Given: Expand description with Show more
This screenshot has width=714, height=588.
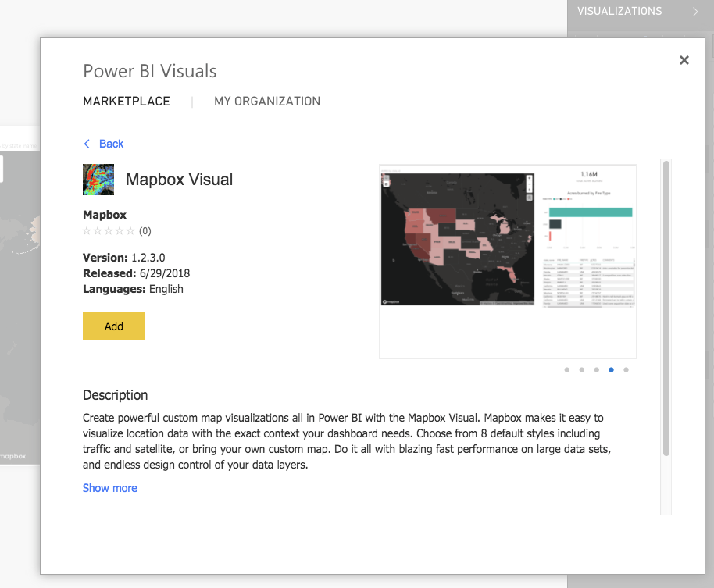Looking at the screenshot, I should click(x=109, y=488).
